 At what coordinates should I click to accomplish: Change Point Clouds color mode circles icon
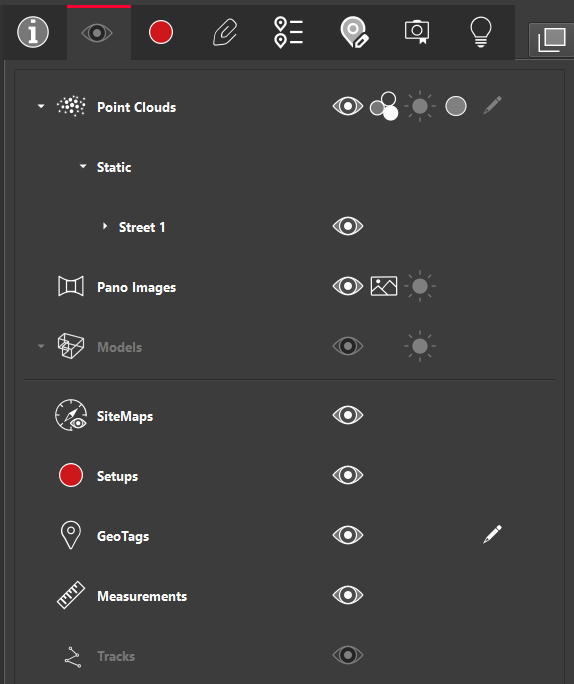coord(384,106)
